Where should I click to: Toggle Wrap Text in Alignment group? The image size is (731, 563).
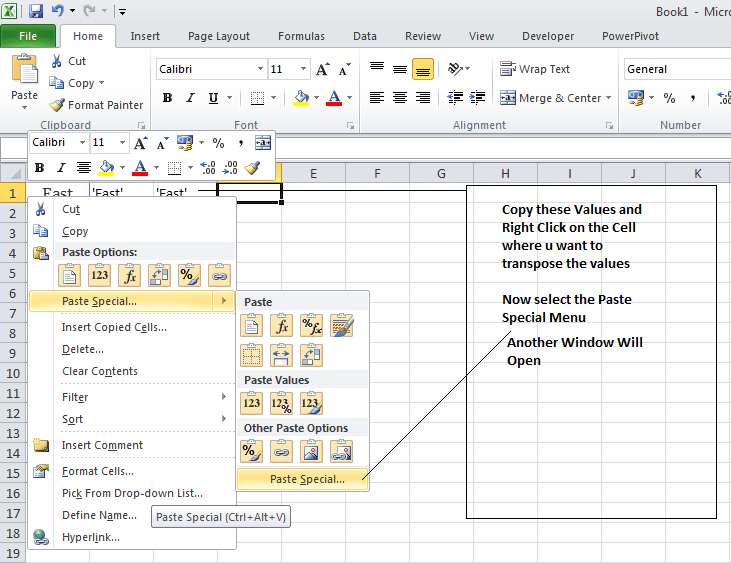[x=536, y=69]
